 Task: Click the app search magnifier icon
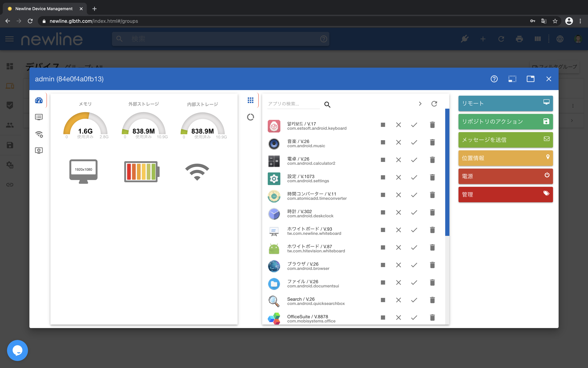pyautogui.click(x=327, y=104)
